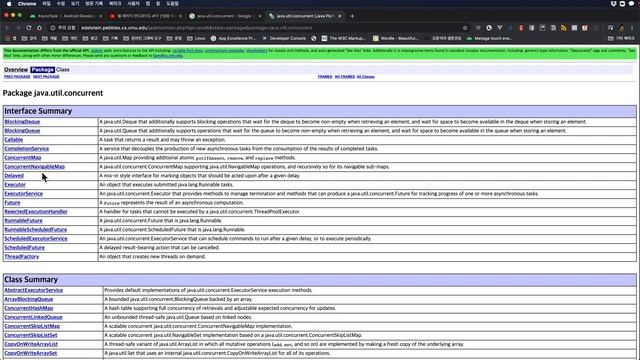The width and height of the screenshot is (640, 360).
Task: Open the BlockingQueue interface link
Action: click(22, 131)
